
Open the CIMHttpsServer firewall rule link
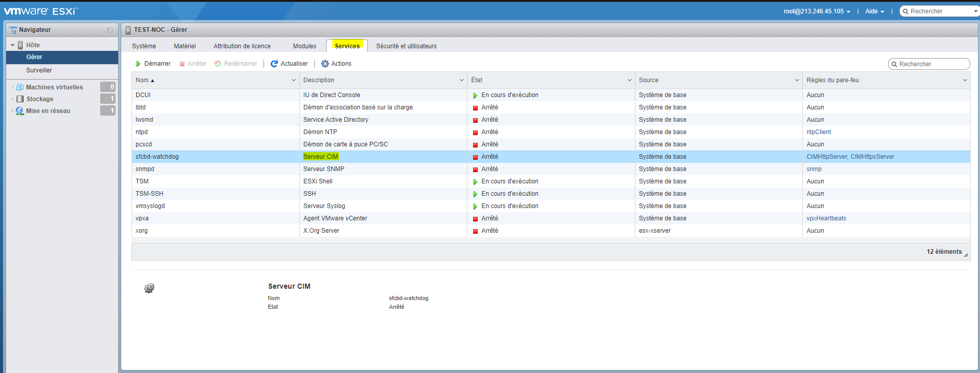[x=872, y=157]
